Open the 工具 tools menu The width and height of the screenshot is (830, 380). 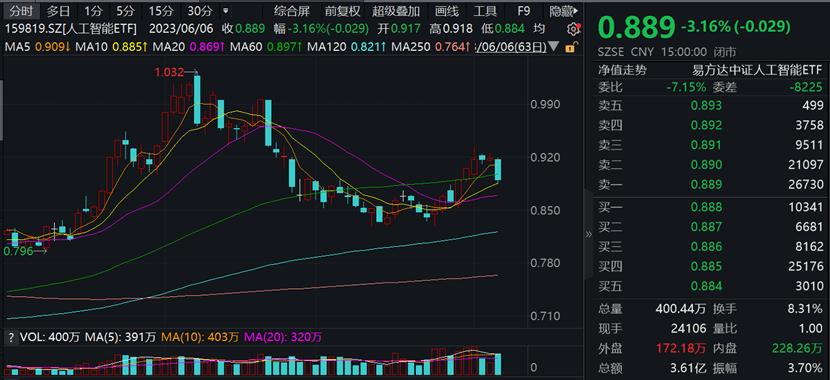(x=485, y=10)
